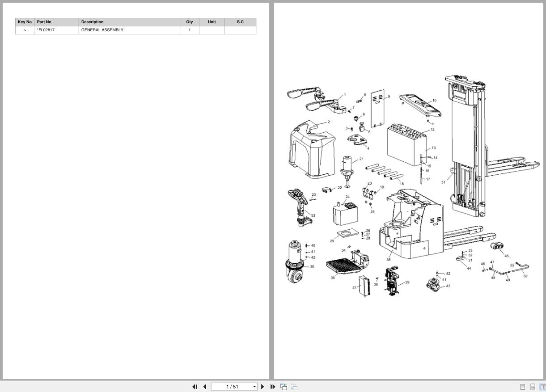Click callout number 10 by the top cover
The image size is (546, 392).
pyautogui.click(x=434, y=101)
